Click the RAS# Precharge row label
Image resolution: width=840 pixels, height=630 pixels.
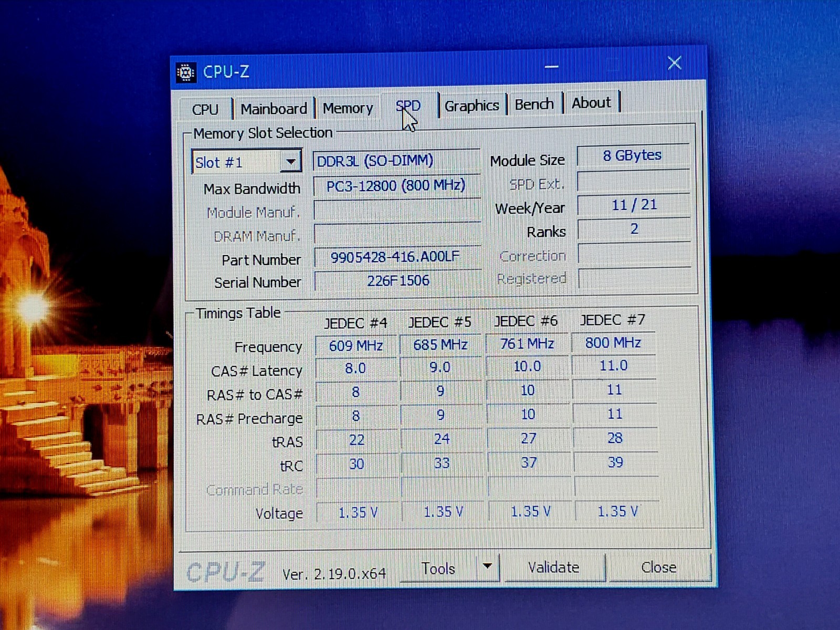tap(249, 419)
